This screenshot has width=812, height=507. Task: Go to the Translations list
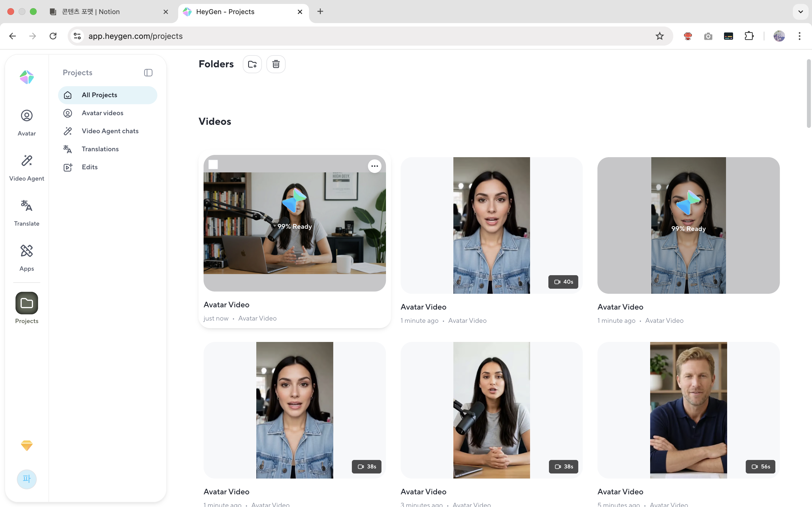[x=100, y=149]
